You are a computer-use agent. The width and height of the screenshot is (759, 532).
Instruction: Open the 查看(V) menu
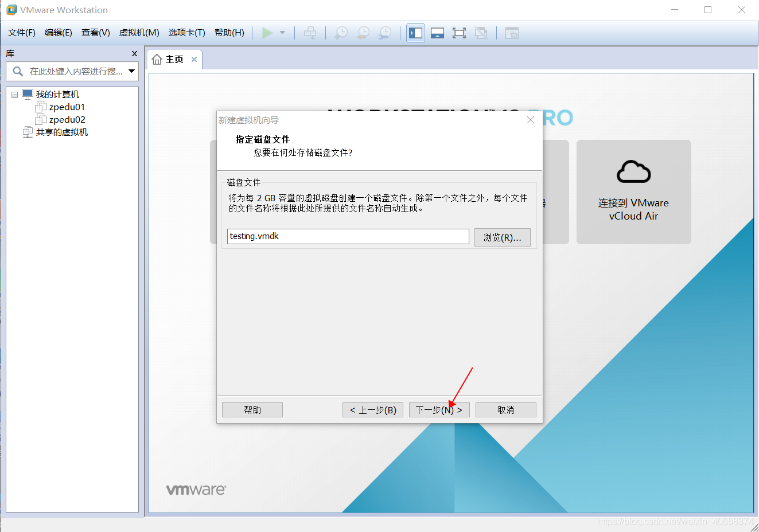(x=96, y=33)
